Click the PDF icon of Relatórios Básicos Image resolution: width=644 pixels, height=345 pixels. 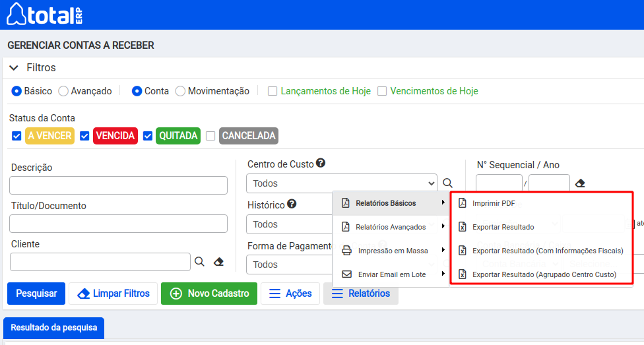346,203
